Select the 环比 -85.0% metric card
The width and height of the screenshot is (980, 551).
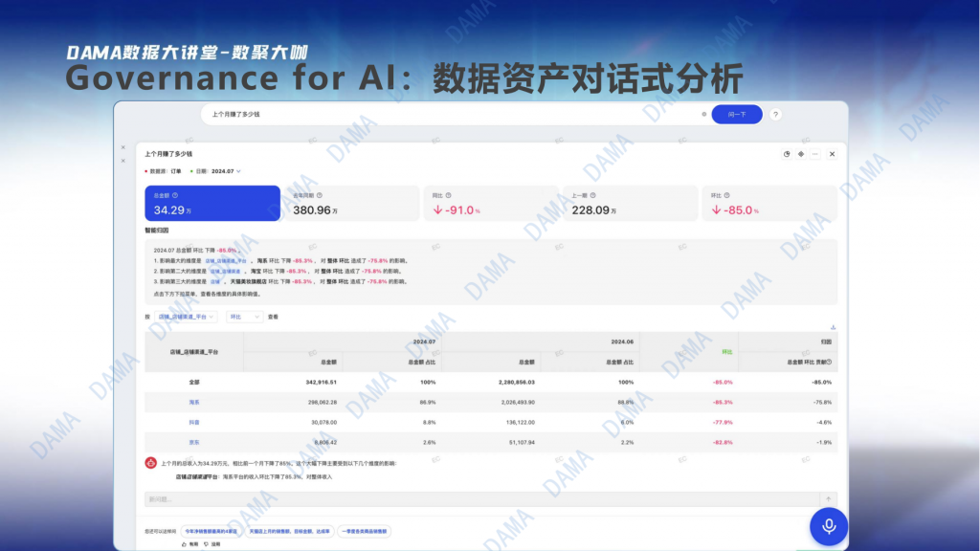point(770,203)
